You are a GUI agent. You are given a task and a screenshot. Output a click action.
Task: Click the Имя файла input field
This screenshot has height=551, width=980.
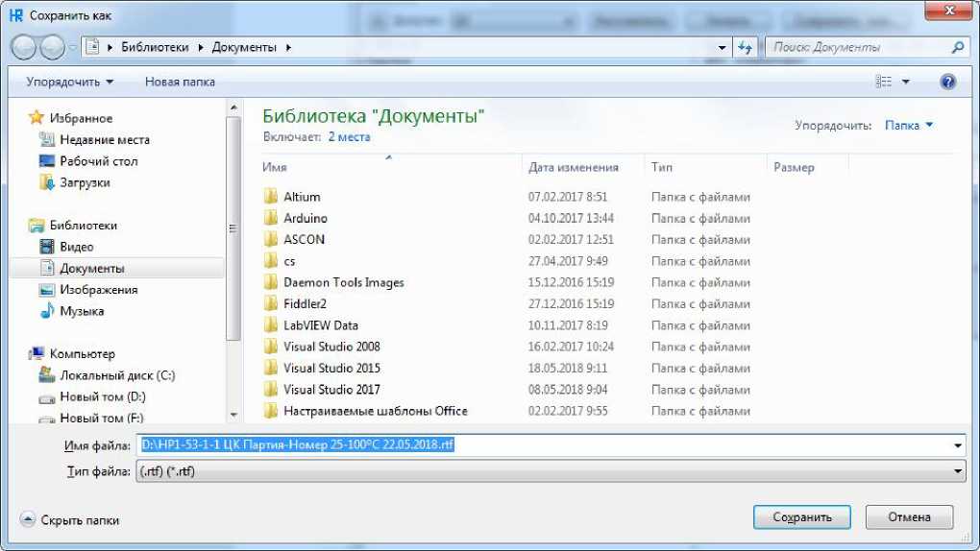click(x=548, y=445)
